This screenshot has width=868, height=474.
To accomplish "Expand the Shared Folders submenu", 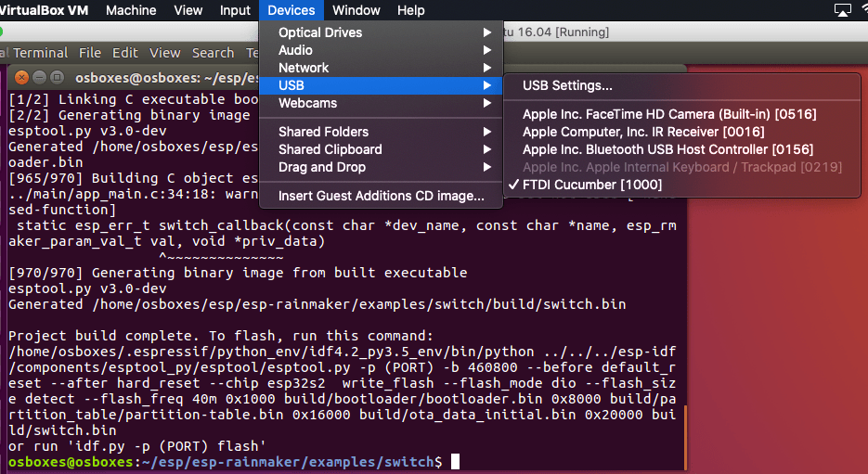I will (x=381, y=132).
